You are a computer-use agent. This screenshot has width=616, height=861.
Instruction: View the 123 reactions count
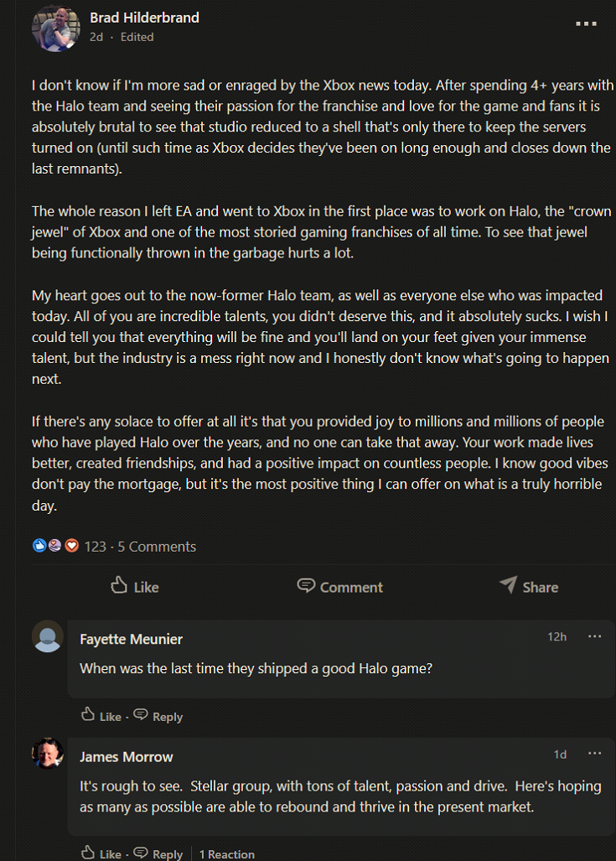(95, 547)
